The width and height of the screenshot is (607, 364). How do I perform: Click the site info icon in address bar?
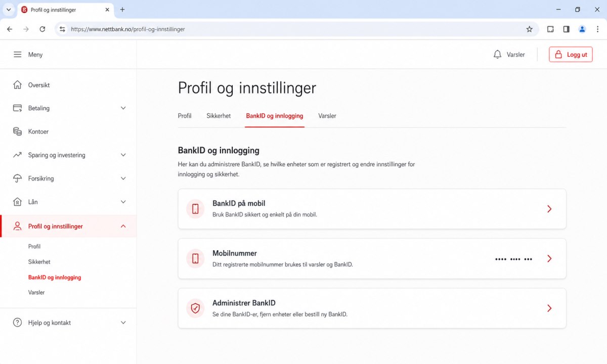point(62,29)
